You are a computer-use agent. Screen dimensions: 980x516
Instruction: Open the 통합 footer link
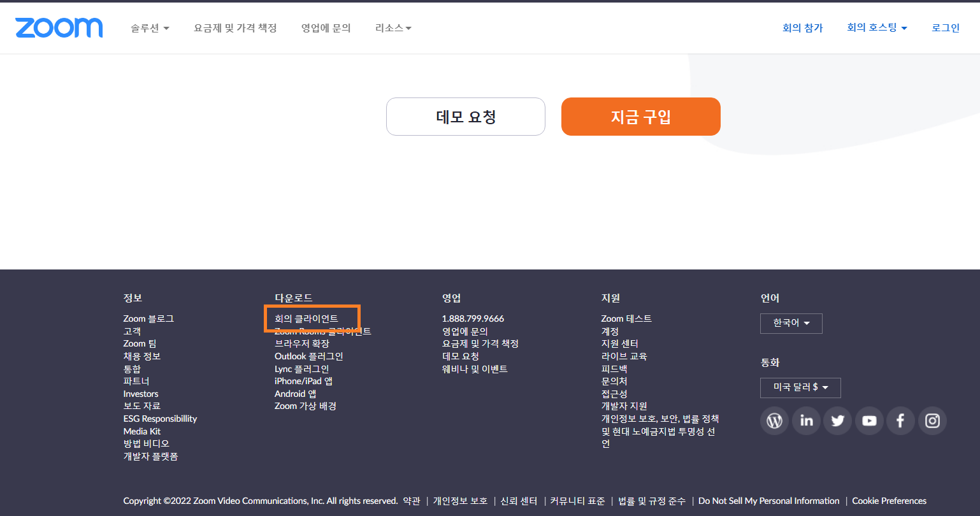[132, 369]
